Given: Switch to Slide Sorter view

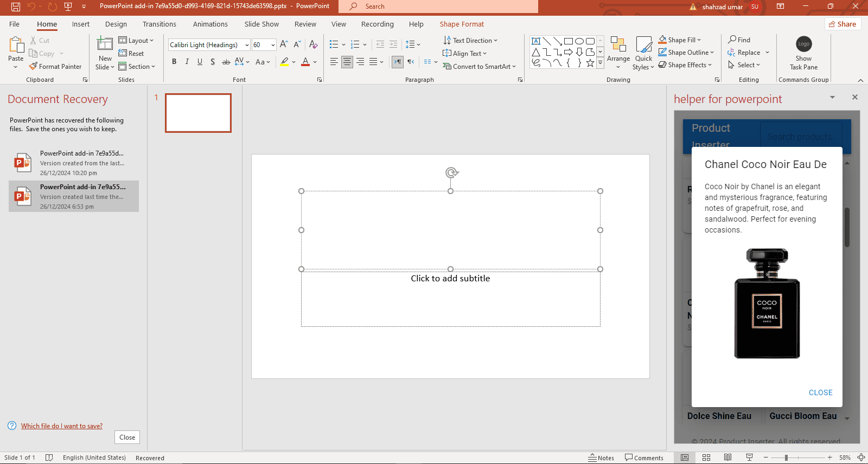Looking at the screenshot, I should [x=706, y=457].
